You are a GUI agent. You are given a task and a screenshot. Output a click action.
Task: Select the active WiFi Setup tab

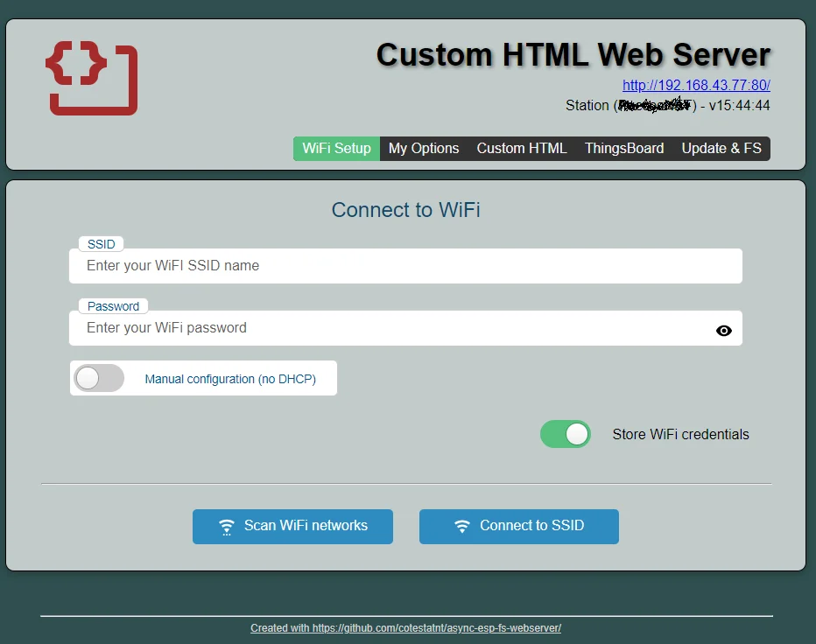[x=336, y=148]
